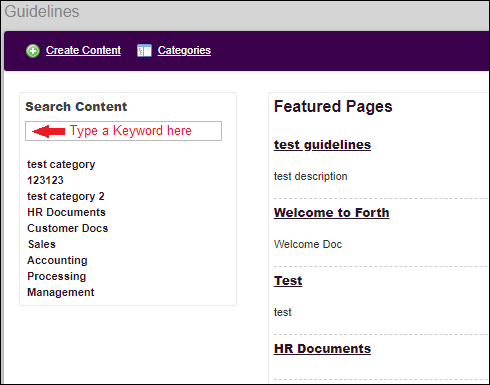Select the 'test category 2' entry
Viewport: 490px width, 385px height.
(66, 196)
